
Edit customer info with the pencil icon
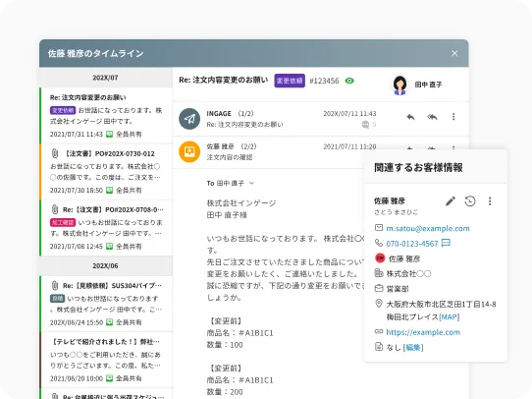pos(451,201)
